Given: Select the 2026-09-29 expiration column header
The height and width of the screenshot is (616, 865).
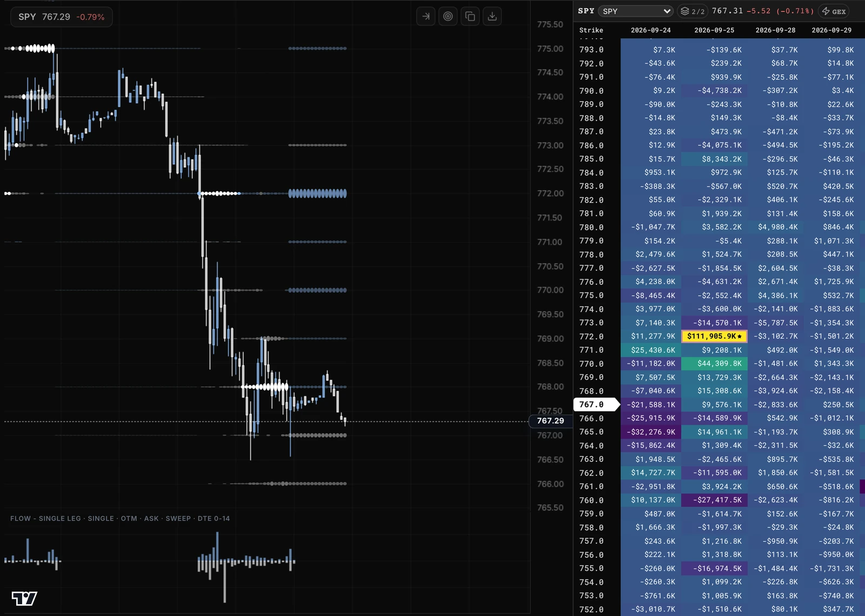Looking at the screenshot, I should (831, 30).
